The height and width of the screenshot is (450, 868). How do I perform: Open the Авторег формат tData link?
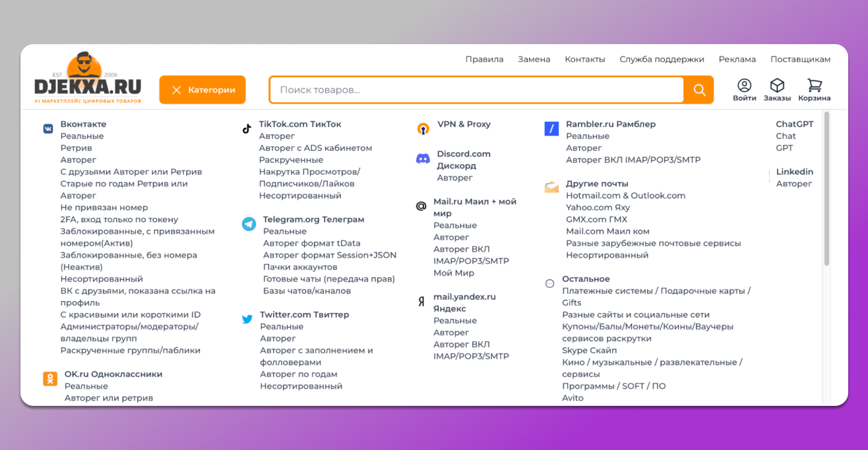pyautogui.click(x=311, y=243)
